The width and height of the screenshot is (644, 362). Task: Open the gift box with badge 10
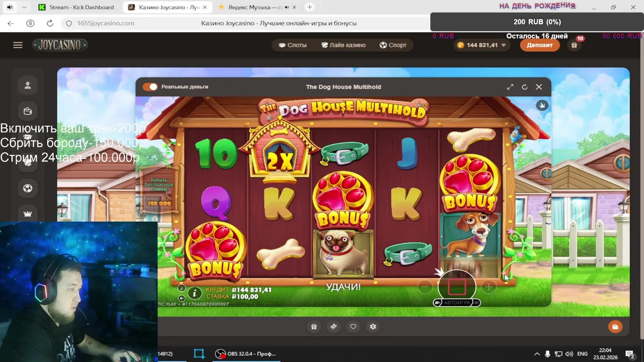click(574, 45)
